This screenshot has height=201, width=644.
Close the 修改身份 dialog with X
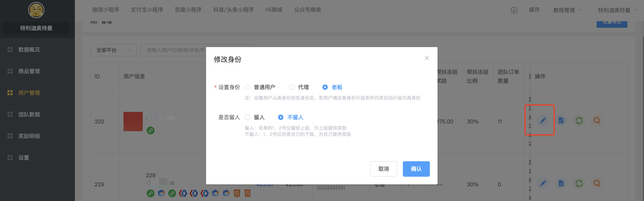[x=427, y=58]
